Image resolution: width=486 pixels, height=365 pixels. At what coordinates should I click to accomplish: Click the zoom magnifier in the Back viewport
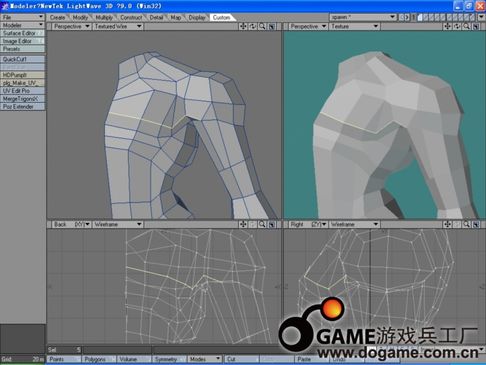262,224
